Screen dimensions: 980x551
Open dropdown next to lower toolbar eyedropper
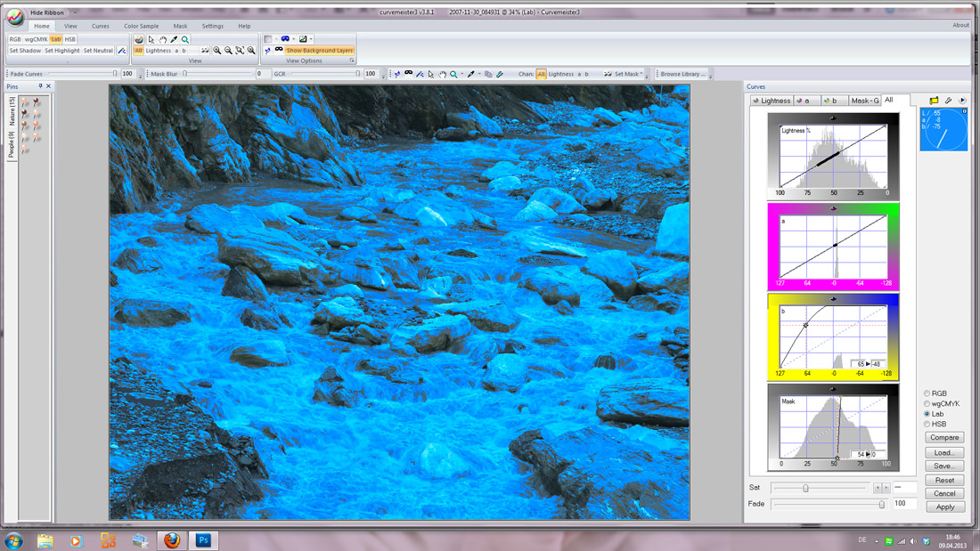pos(479,74)
